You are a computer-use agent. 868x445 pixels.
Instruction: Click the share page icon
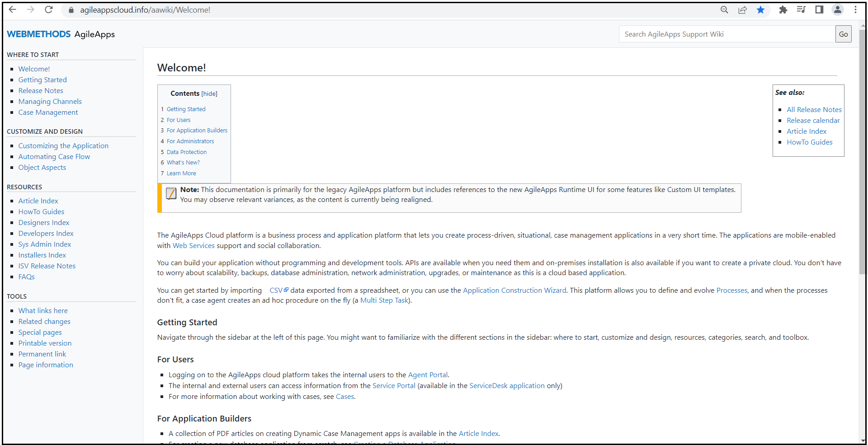click(742, 10)
